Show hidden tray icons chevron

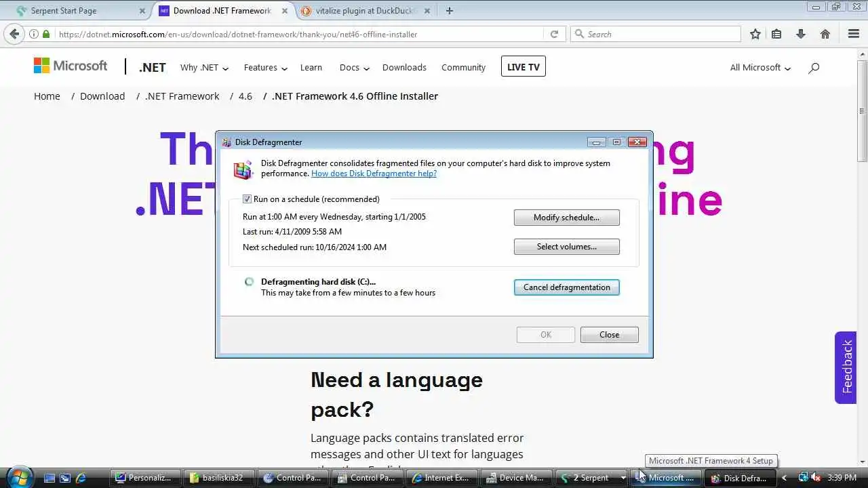785,478
